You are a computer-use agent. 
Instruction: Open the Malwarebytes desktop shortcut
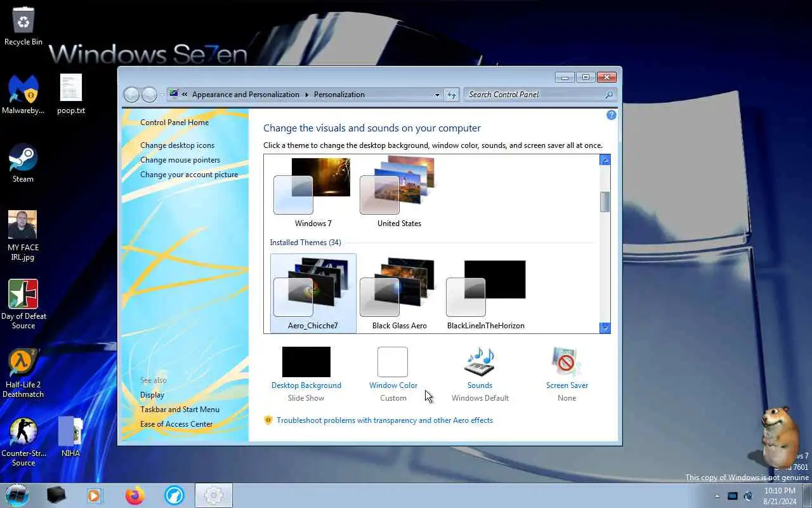(23, 95)
